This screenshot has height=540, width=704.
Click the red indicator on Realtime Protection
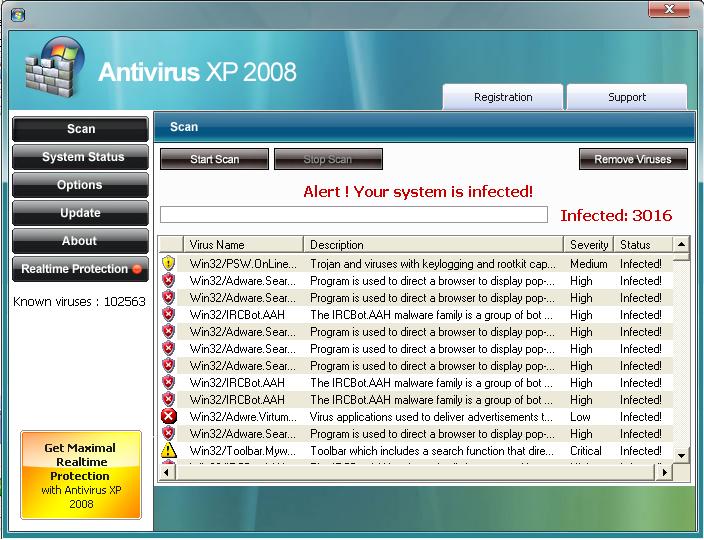point(137,269)
